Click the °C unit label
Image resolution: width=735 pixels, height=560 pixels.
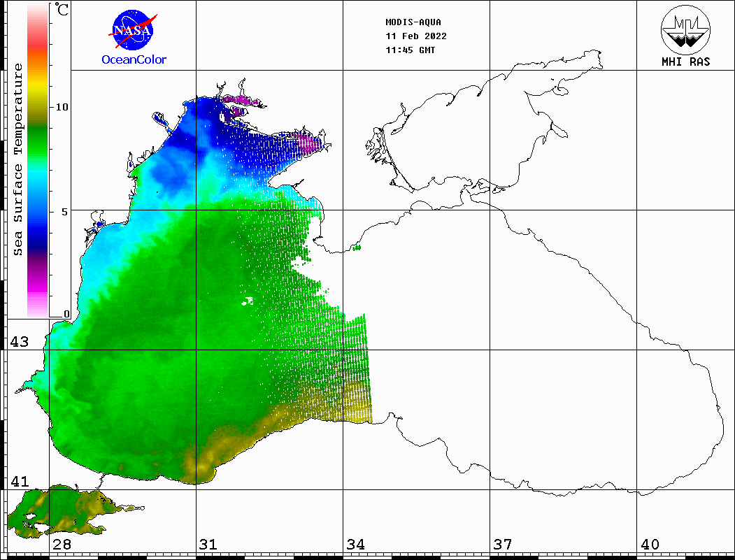coord(62,9)
